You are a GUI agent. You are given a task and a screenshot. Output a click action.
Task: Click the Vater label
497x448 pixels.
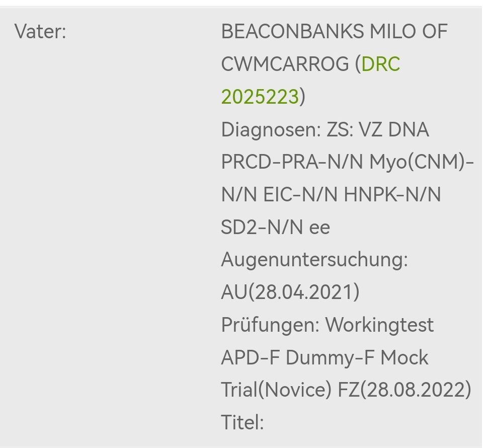(x=40, y=32)
